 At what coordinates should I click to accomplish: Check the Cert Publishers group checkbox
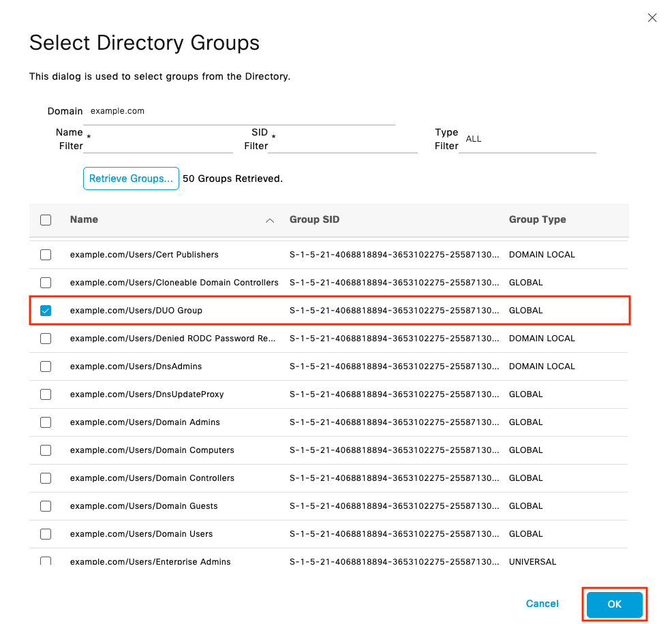coord(46,255)
